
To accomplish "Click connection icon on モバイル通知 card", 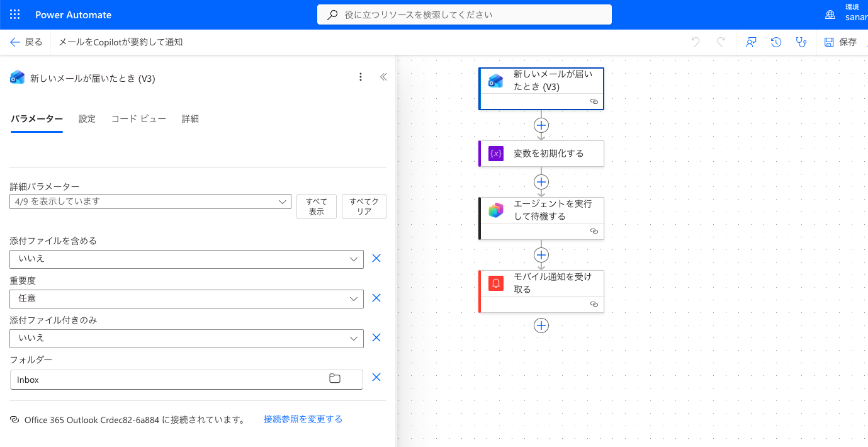I will coord(594,304).
